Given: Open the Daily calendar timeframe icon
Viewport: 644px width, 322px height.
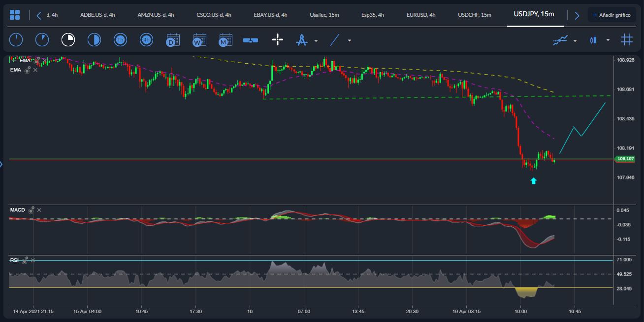Looking at the screenshot, I should coord(172,39).
